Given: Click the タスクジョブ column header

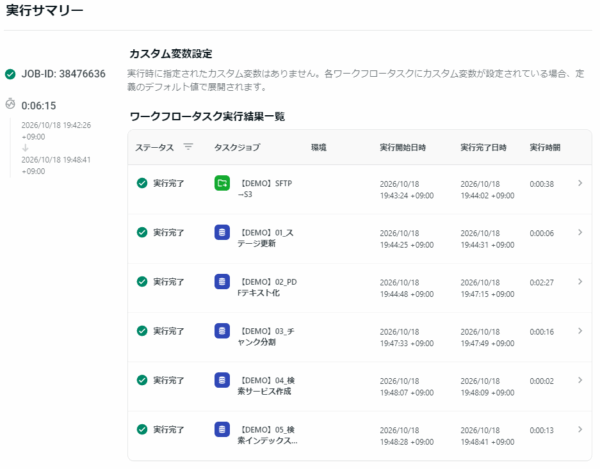Looking at the screenshot, I should click(x=237, y=147).
